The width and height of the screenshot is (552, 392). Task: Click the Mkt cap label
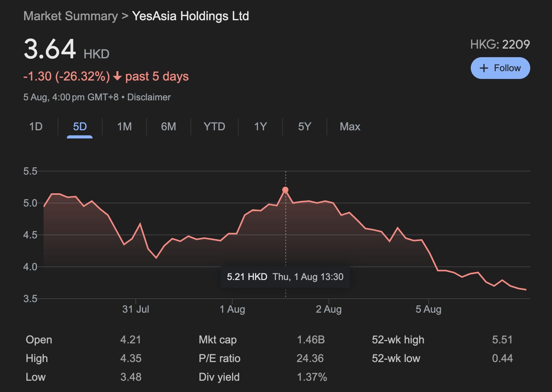(x=218, y=340)
